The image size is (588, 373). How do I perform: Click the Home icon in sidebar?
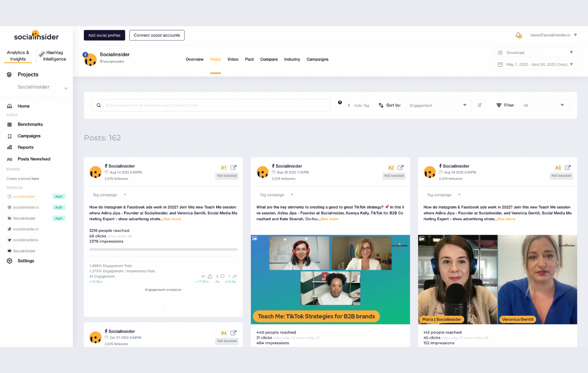pyautogui.click(x=9, y=106)
